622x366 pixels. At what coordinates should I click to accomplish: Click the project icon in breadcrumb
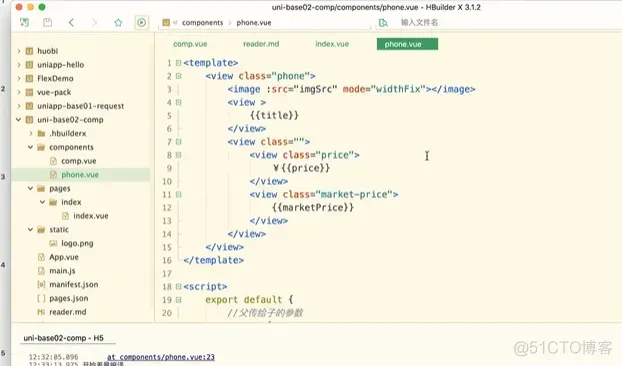pyautogui.click(x=166, y=23)
